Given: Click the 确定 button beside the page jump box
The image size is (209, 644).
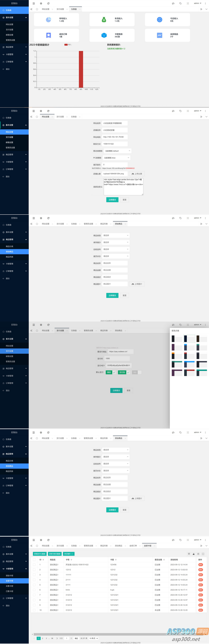Looking at the screenshot, I should click(x=76, y=638).
